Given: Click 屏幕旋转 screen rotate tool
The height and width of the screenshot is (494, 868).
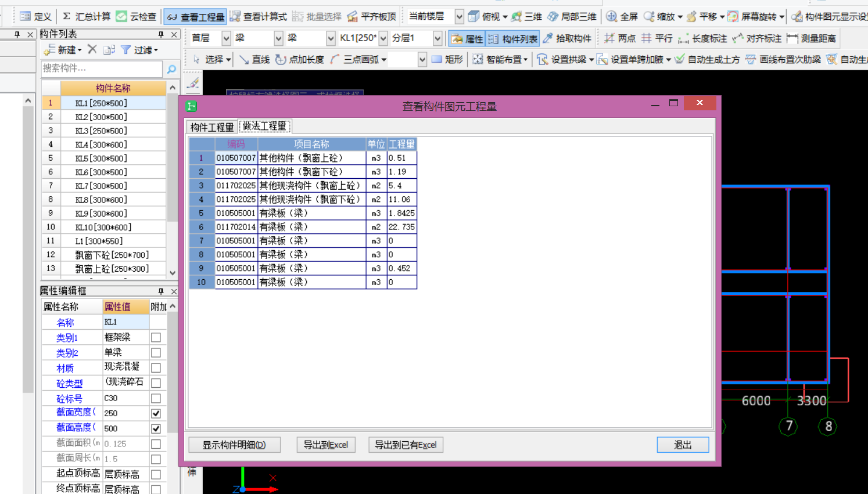Looking at the screenshot, I should coord(752,16).
